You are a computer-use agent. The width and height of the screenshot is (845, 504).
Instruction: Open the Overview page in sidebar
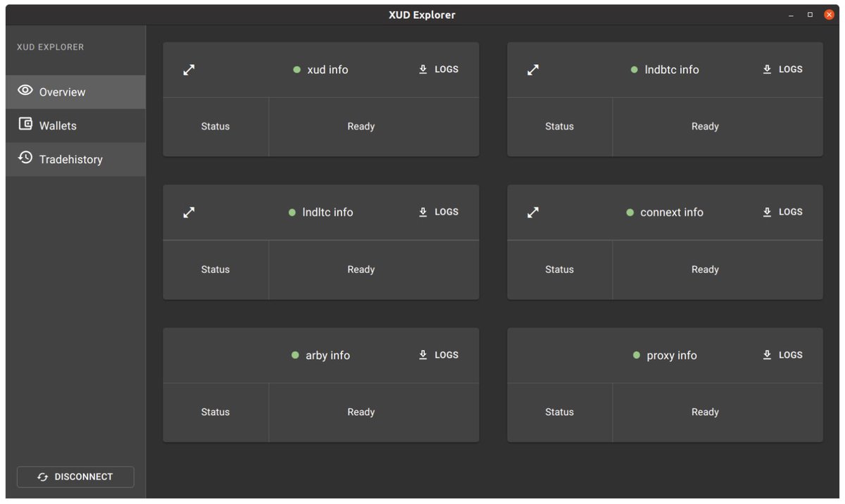(x=75, y=92)
